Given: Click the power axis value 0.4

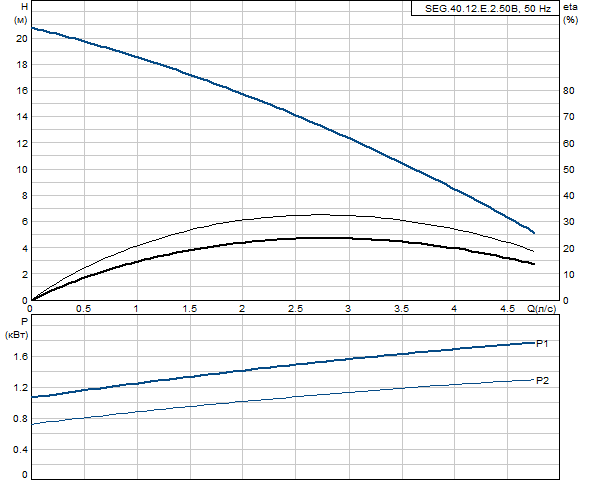Looking at the screenshot, I should (21, 450).
